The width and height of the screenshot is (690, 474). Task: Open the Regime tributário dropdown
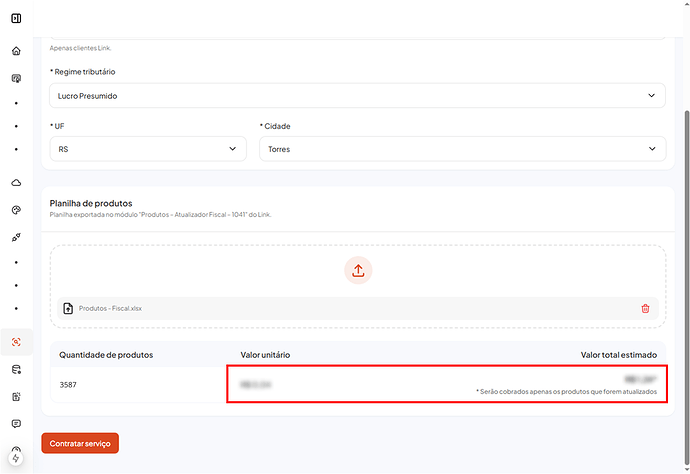click(x=357, y=96)
